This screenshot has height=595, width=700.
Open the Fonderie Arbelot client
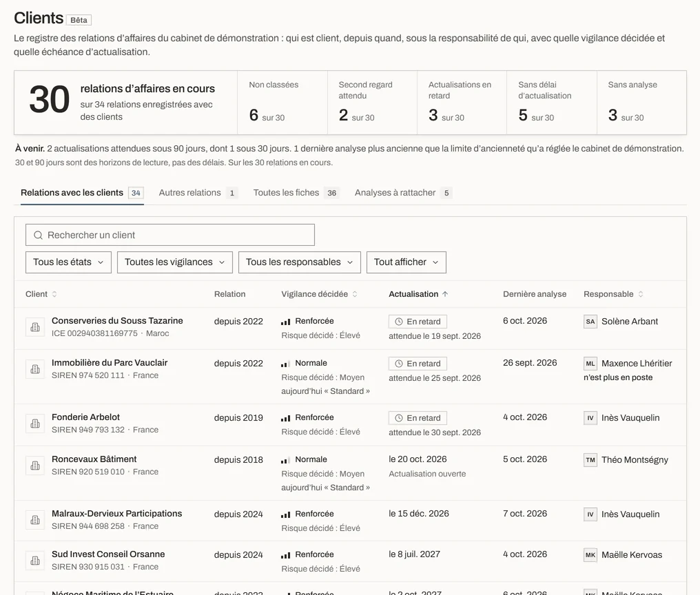pos(85,417)
